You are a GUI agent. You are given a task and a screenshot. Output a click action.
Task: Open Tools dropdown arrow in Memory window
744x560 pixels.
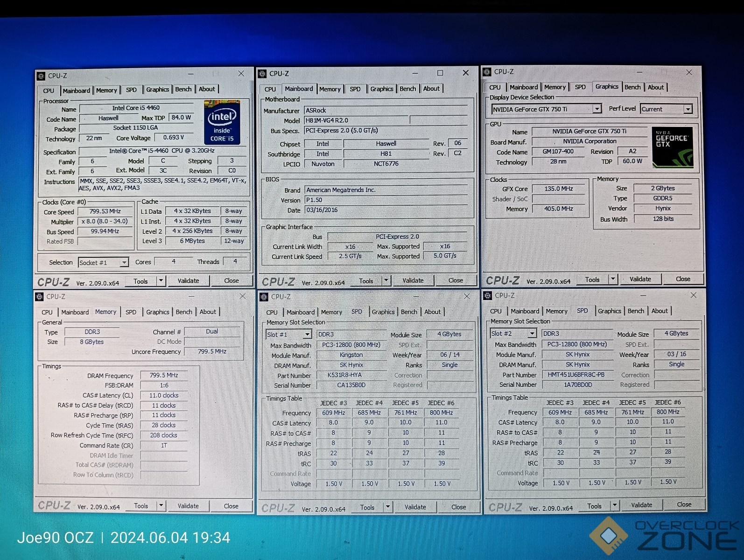(161, 505)
